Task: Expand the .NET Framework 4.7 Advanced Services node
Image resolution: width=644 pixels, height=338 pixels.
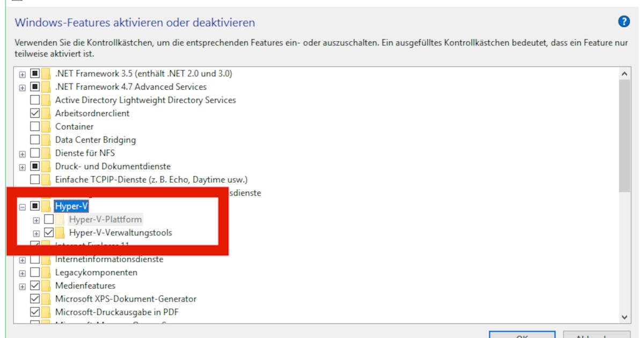Action: [23, 87]
